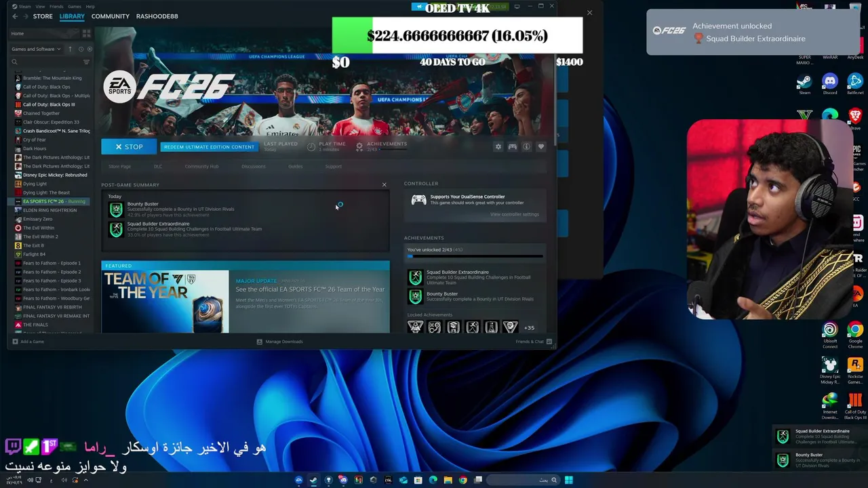868x488 pixels.
Task: Open Squad Builder Extraordinaire achievement icon in summary
Action: pos(116,229)
